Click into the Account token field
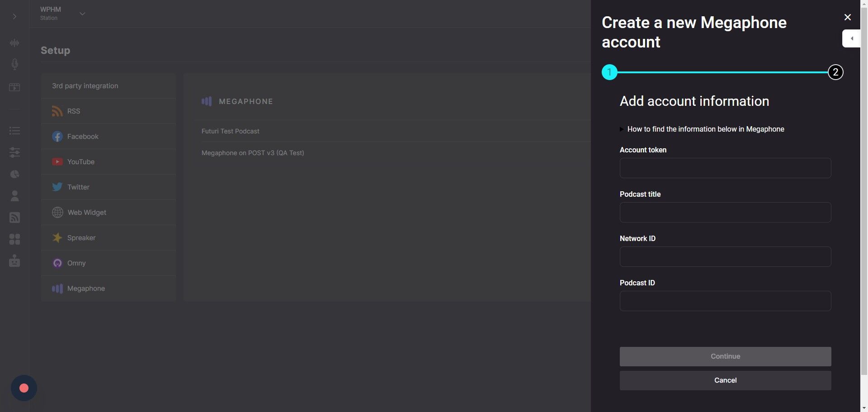This screenshot has height=412, width=868. pyautogui.click(x=725, y=168)
